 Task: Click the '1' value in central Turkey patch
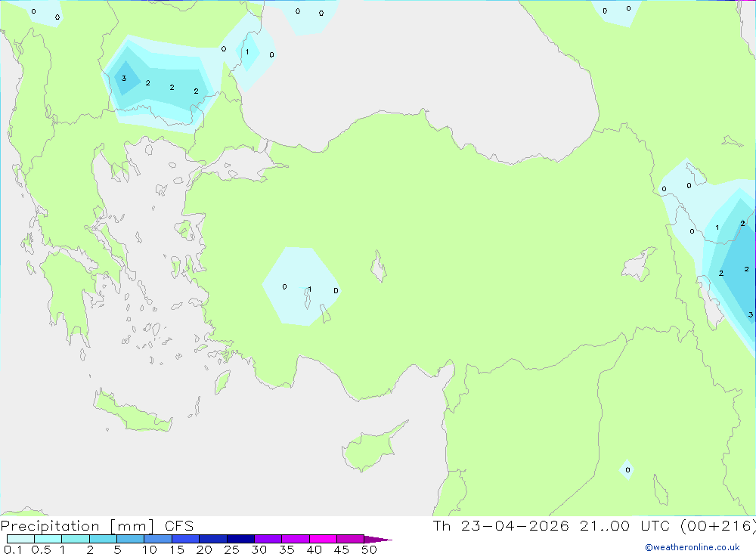pyautogui.click(x=309, y=289)
